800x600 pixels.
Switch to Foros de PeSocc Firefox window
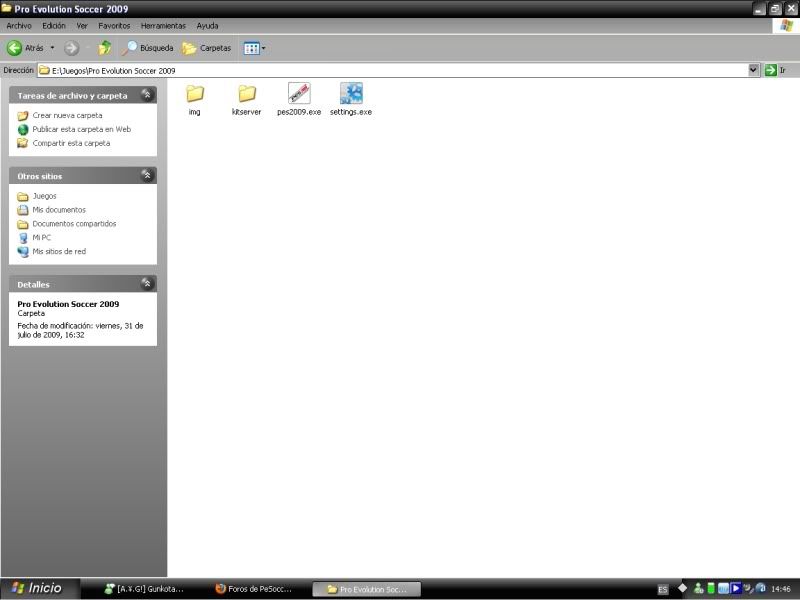(254, 589)
